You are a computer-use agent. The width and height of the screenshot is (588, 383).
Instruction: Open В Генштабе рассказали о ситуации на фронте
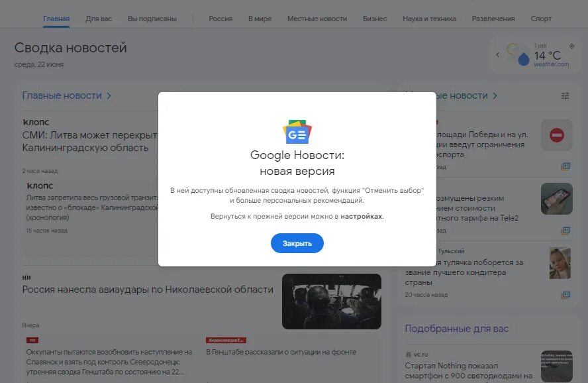tap(281, 353)
